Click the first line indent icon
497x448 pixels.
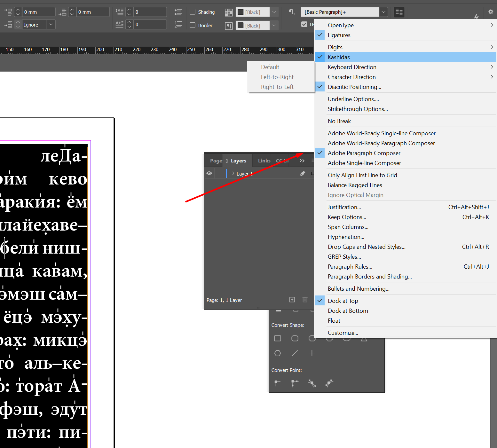pos(8,25)
